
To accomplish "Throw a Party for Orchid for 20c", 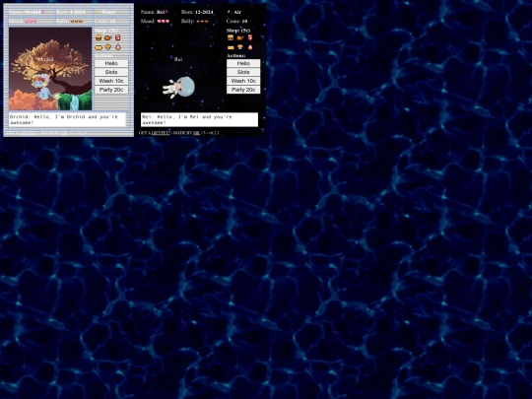I will [x=111, y=90].
